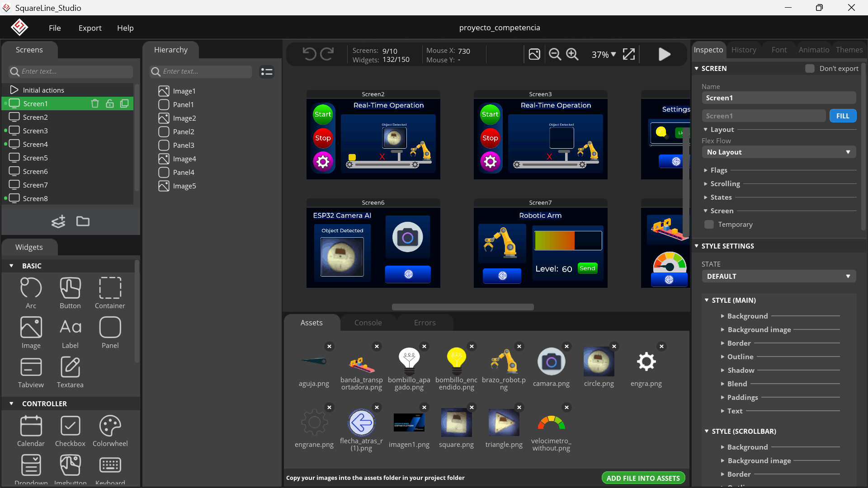Check the Temporary screen option

[709, 225]
